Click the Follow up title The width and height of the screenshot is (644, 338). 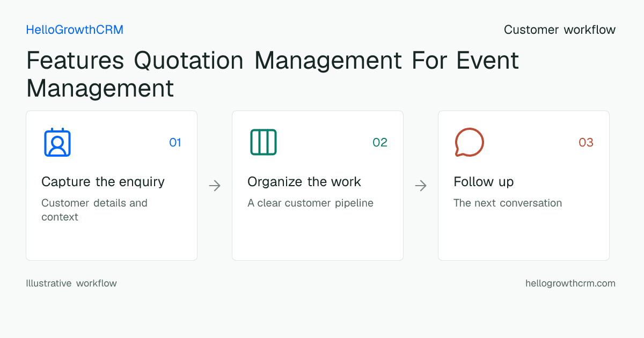[484, 182]
